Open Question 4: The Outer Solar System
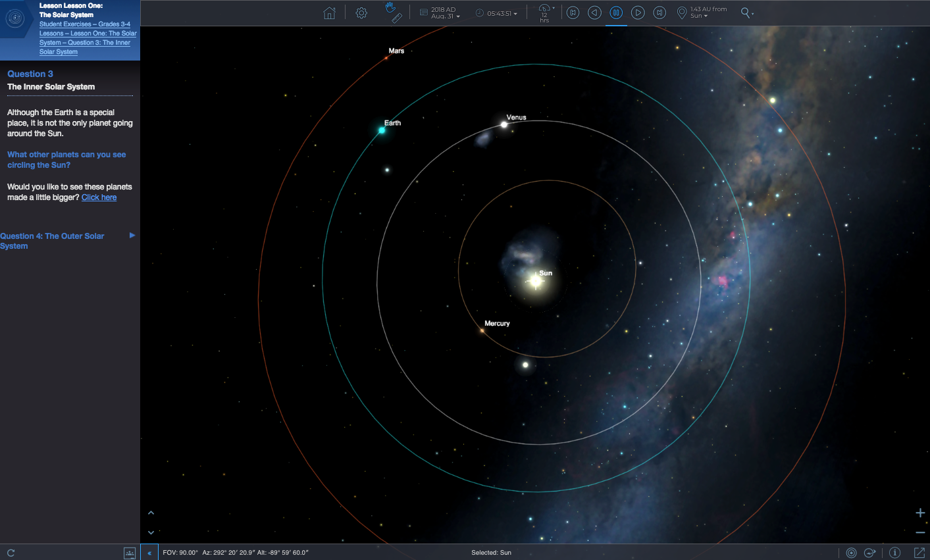930x560 pixels. [x=52, y=241]
